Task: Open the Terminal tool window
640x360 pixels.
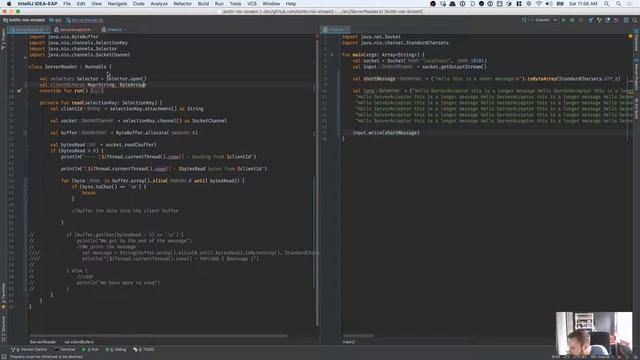Action: click(65, 349)
